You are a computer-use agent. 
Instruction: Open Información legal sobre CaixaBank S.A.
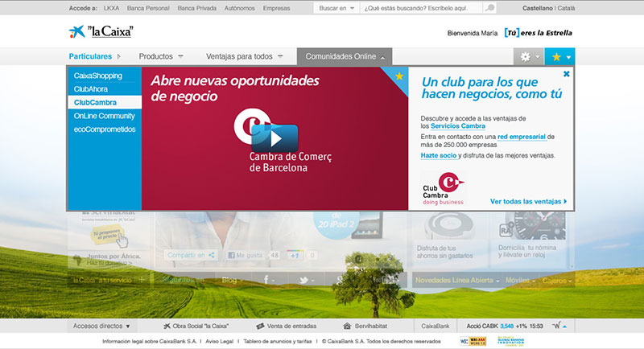coord(150,341)
